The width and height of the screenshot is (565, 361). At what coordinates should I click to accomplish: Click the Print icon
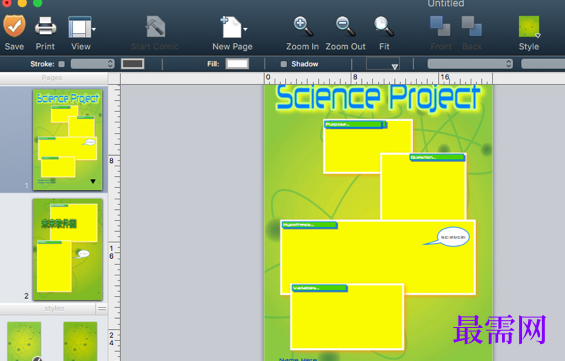[x=45, y=27]
